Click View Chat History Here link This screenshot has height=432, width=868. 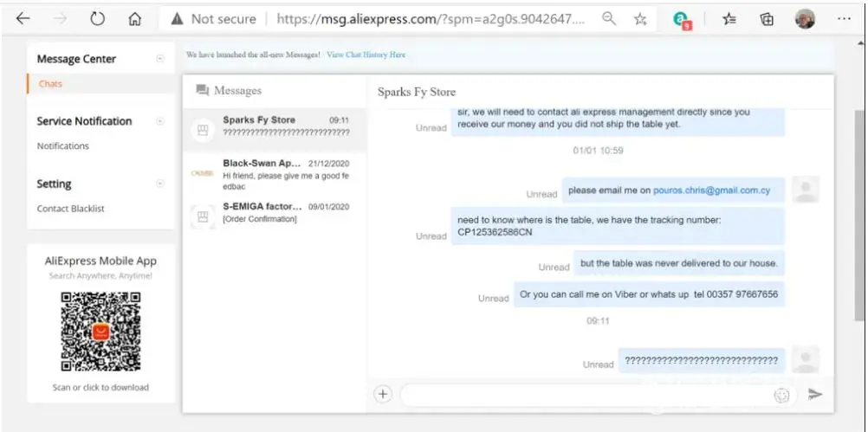(366, 55)
